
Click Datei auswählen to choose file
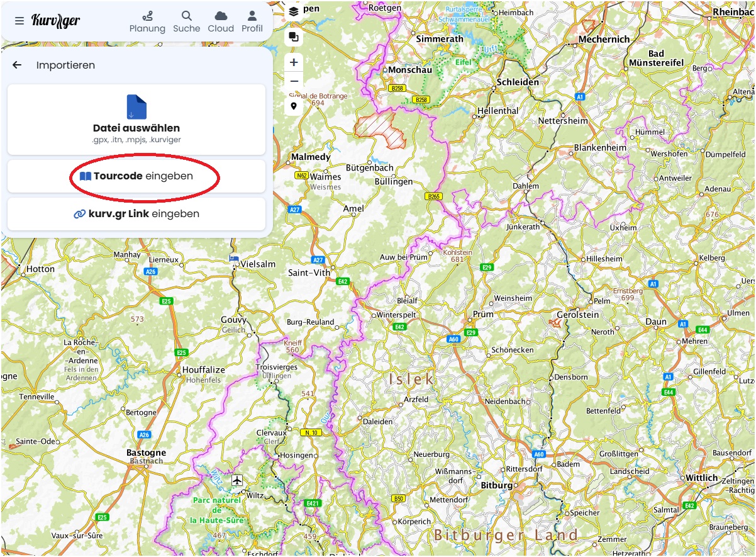pyautogui.click(x=136, y=120)
